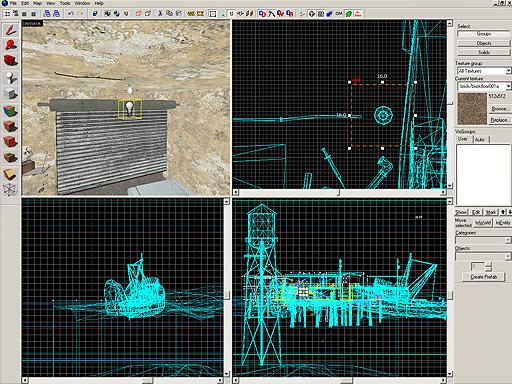Click the brick texture preview thumbnail
512x384 pixels.
[472, 109]
